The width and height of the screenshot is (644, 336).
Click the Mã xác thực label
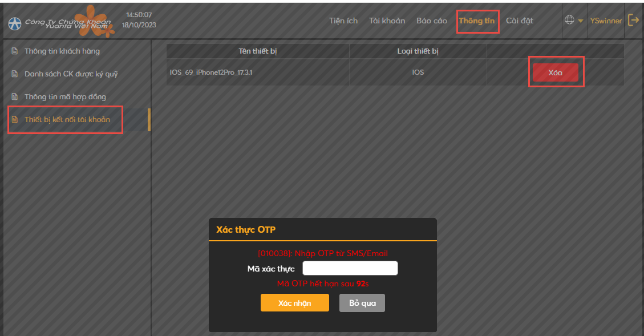point(271,269)
